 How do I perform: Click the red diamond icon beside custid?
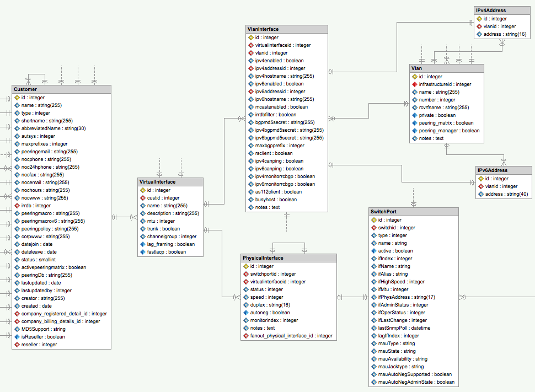click(143, 198)
